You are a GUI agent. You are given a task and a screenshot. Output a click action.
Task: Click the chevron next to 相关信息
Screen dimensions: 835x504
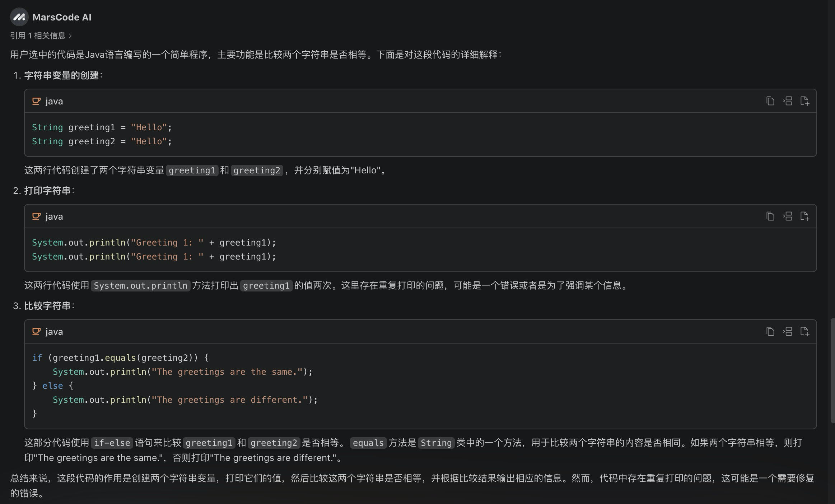point(70,36)
